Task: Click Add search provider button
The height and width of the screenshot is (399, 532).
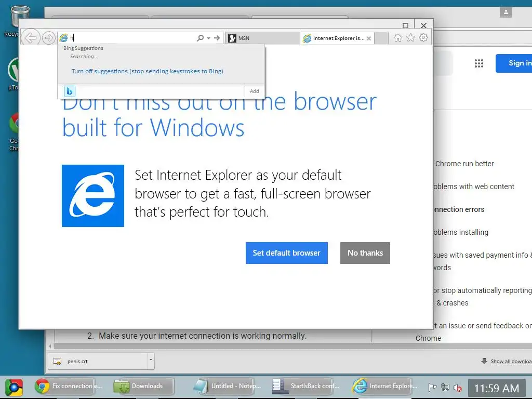Action: pyautogui.click(x=255, y=91)
